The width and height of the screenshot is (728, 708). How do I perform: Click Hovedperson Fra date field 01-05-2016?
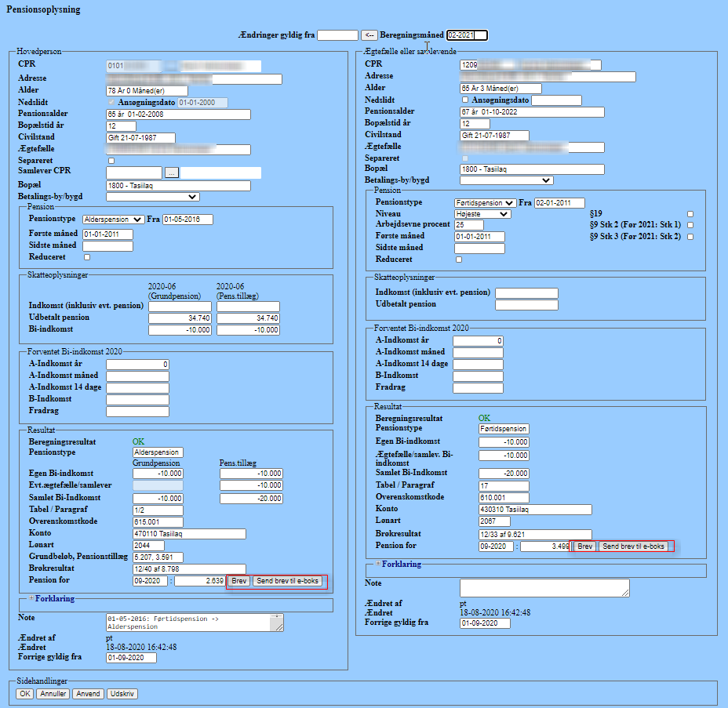click(187, 220)
